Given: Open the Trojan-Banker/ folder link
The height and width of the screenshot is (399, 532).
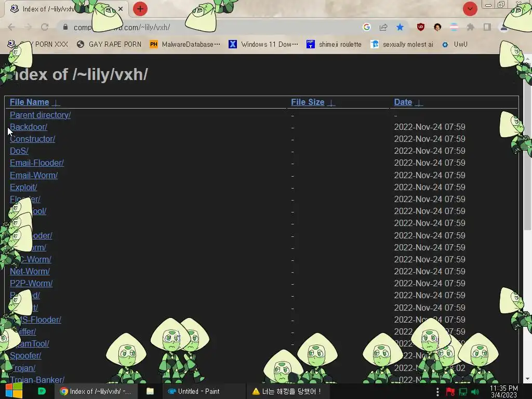Looking at the screenshot, I should click(37, 380).
